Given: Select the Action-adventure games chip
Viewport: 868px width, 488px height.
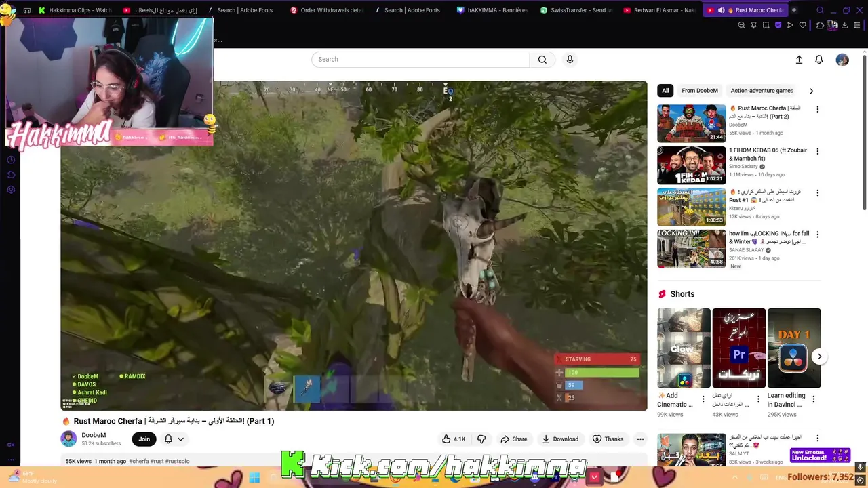Looking at the screenshot, I should pyautogui.click(x=762, y=91).
